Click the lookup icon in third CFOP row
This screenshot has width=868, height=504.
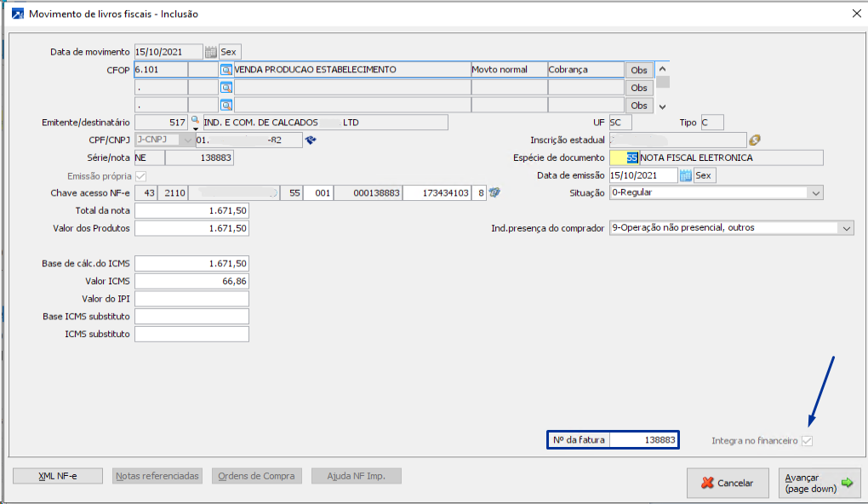click(x=226, y=106)
